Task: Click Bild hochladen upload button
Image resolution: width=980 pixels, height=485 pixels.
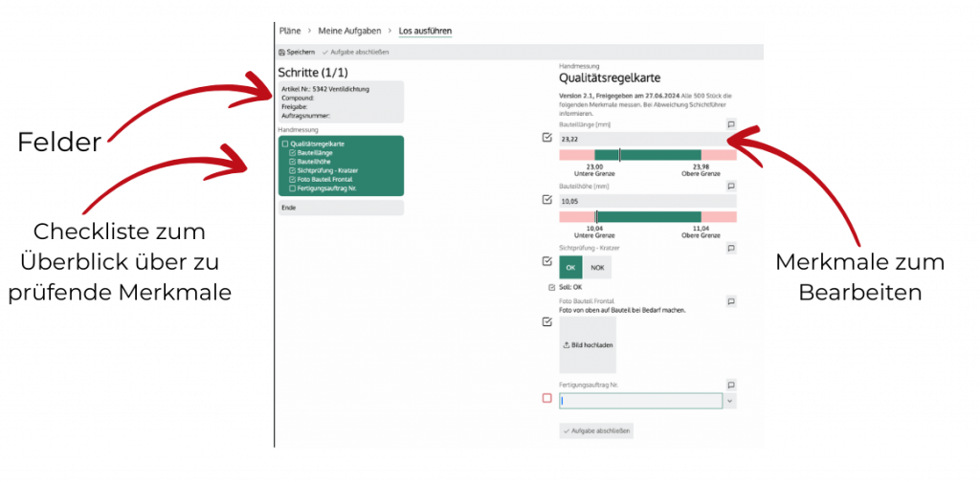Action: coord(588,344)
